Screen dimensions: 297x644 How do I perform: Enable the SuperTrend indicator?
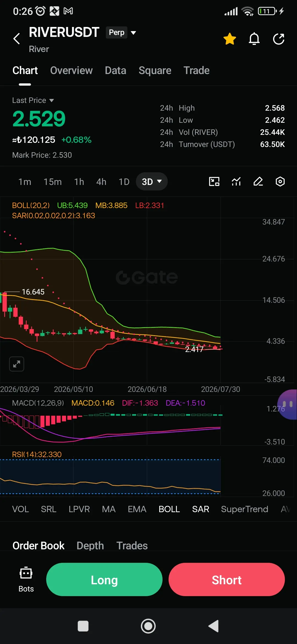244,509
